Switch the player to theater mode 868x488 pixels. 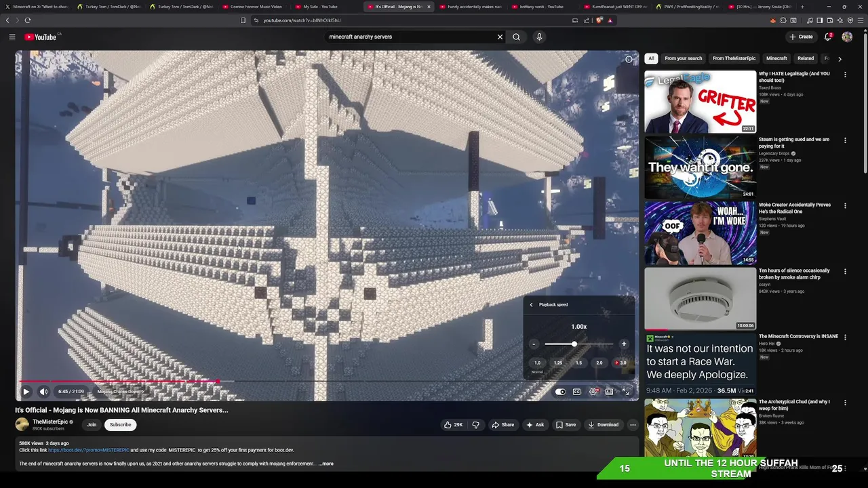point(610,391)
